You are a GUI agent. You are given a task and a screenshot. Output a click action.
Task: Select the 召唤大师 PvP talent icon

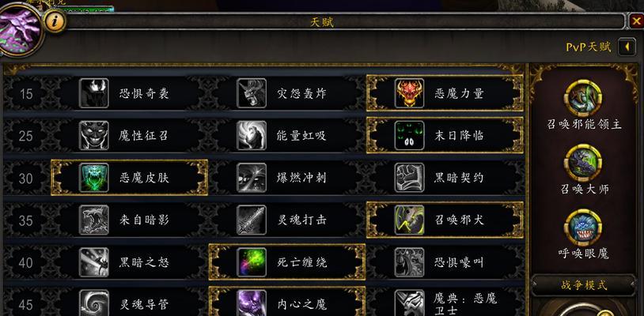click(x=583, y=163)
